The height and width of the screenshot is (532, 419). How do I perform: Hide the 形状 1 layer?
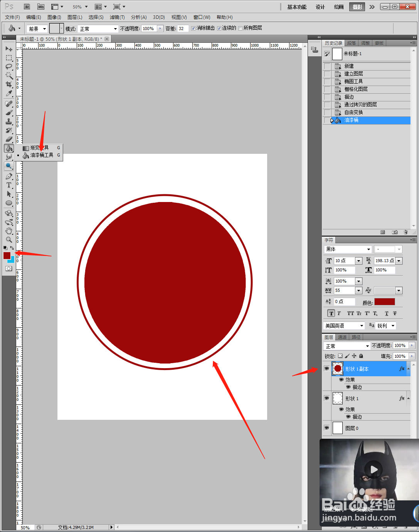[x=326, y=398]
